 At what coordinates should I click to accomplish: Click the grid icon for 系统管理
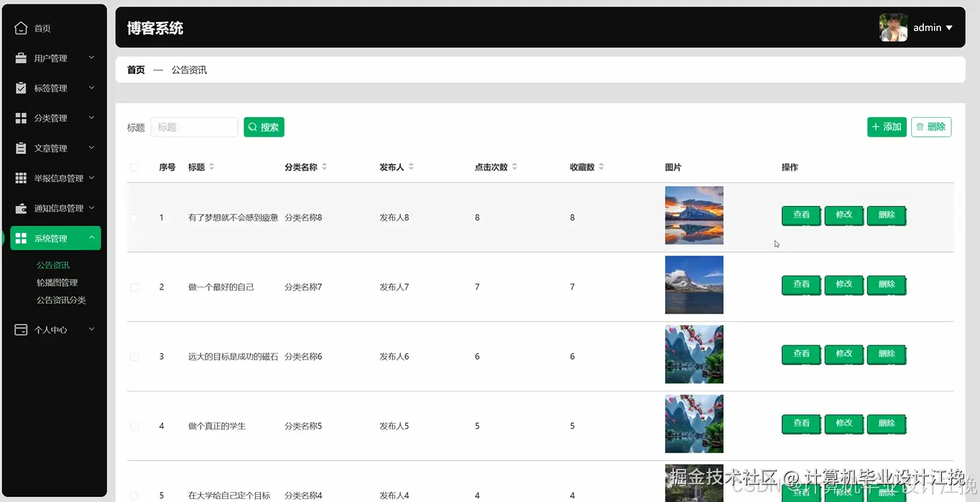click(x=21, y=238)
